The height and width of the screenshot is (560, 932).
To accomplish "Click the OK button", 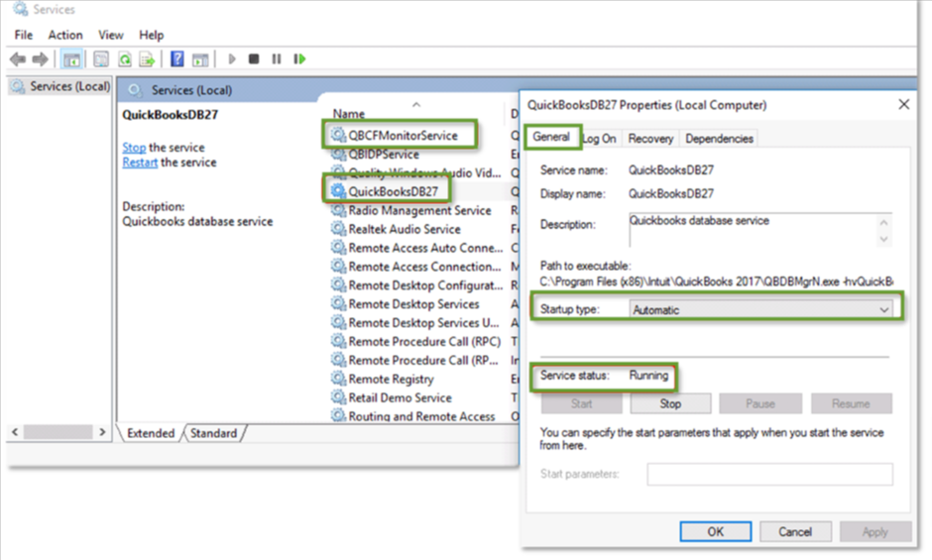I will click(x=716, y=531).
